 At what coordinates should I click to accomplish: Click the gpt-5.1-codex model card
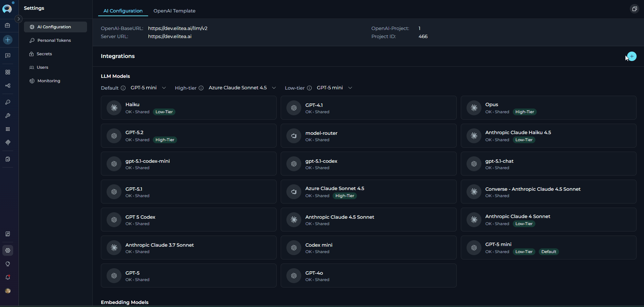click(368, 164)
